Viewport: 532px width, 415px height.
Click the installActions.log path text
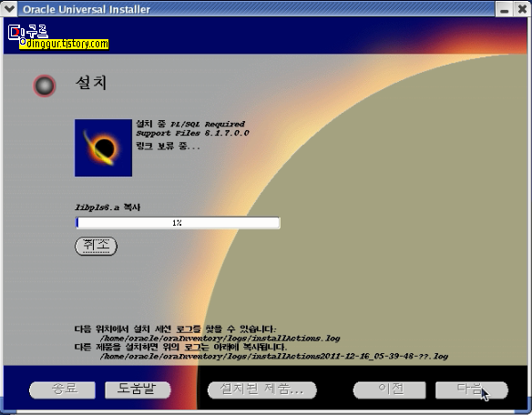(220, 339)
